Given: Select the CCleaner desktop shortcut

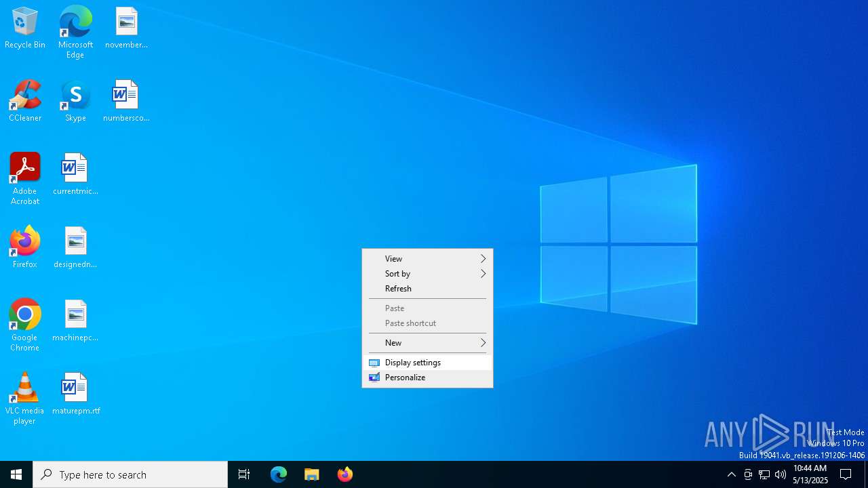Looking at the screenshot, I should click(25, 101).
